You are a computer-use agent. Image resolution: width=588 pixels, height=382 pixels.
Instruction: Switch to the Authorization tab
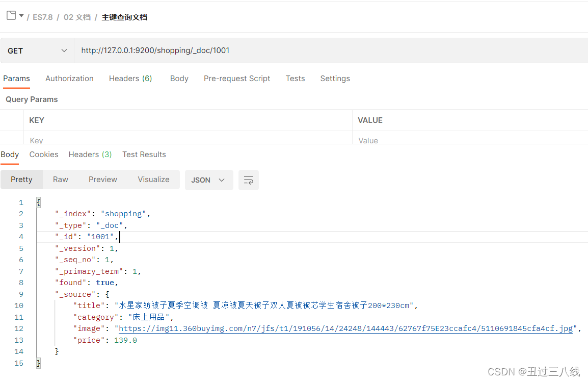click(69, 79)
